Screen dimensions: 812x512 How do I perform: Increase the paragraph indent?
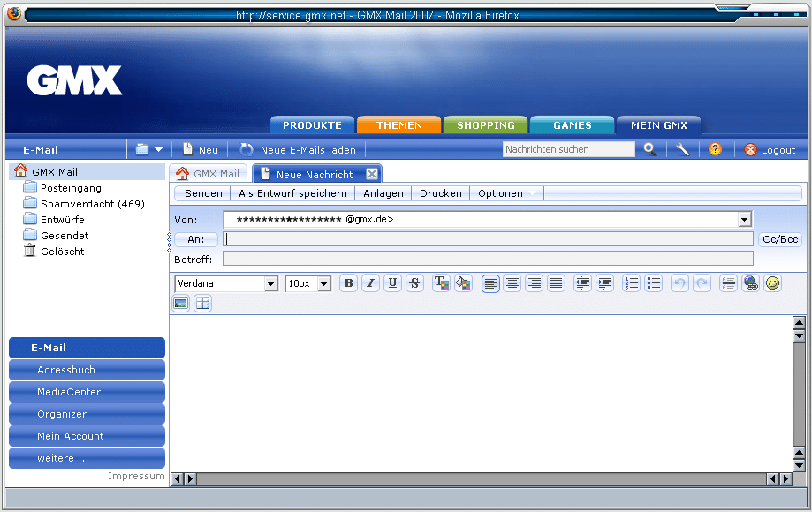[x=604, y=283]
